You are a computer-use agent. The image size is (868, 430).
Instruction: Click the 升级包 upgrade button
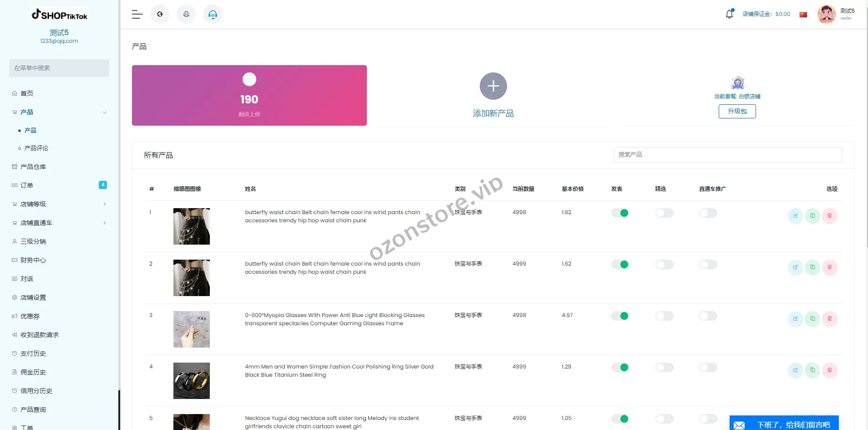(737, 112)
